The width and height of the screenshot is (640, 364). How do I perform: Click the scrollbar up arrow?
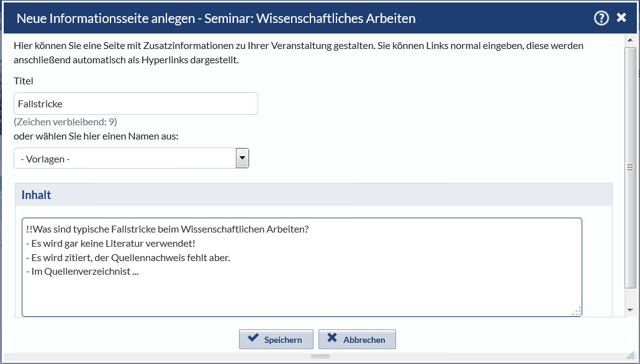[x=630, y=40]
